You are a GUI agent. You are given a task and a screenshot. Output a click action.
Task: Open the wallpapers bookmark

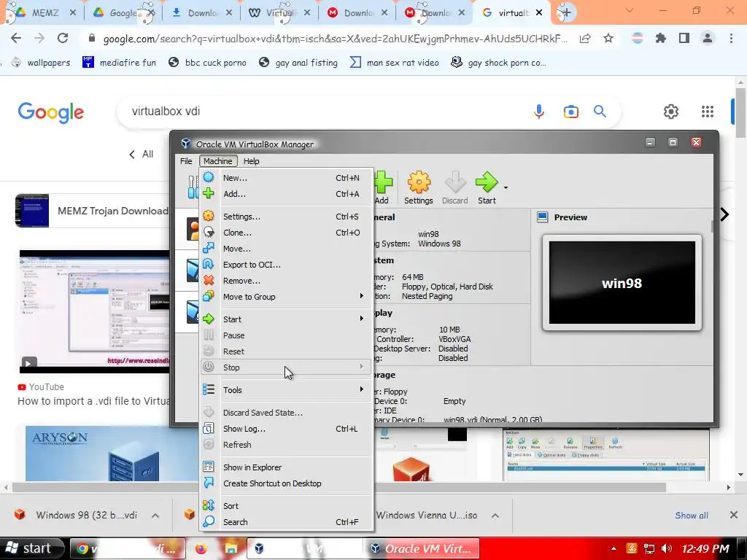pos(41,63)
